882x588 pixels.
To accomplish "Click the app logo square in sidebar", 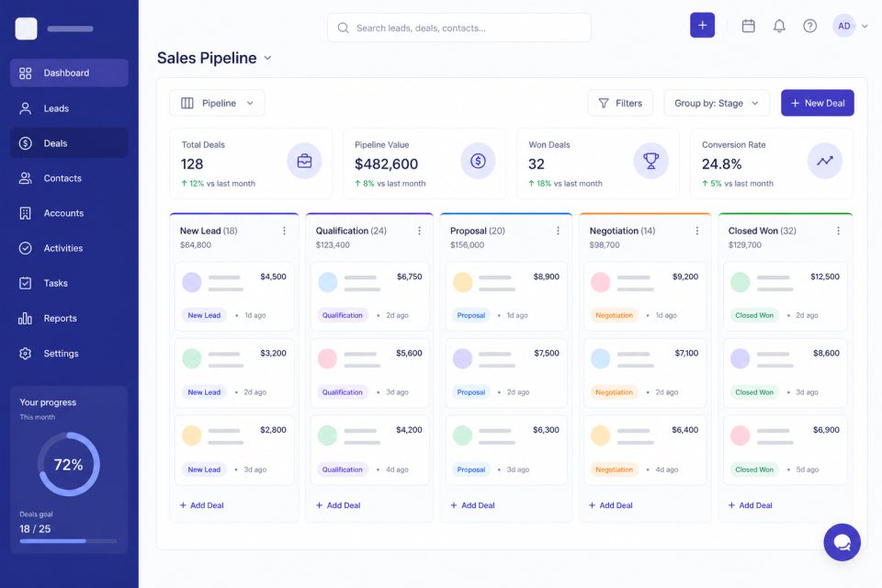I will point(26,28).
